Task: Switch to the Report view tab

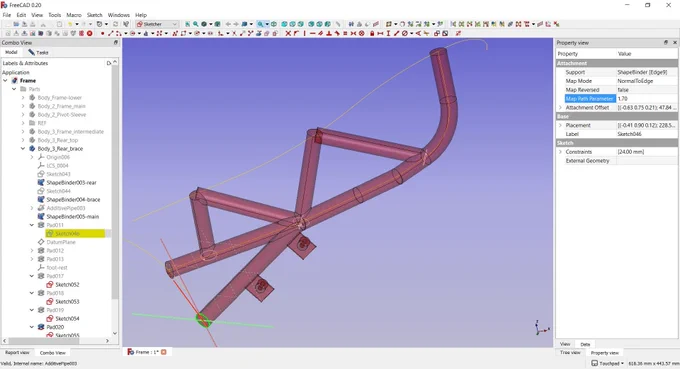Action: coord(17,353)
